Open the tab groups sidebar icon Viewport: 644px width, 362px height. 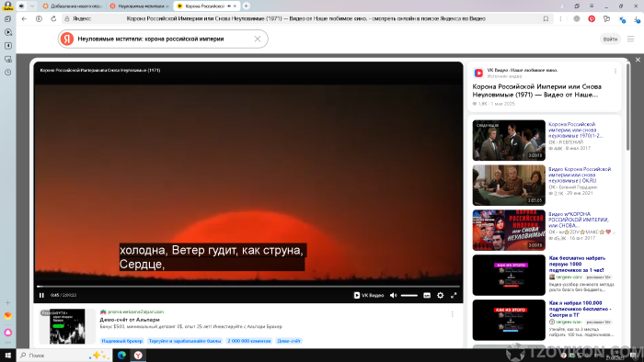[7, 19]
